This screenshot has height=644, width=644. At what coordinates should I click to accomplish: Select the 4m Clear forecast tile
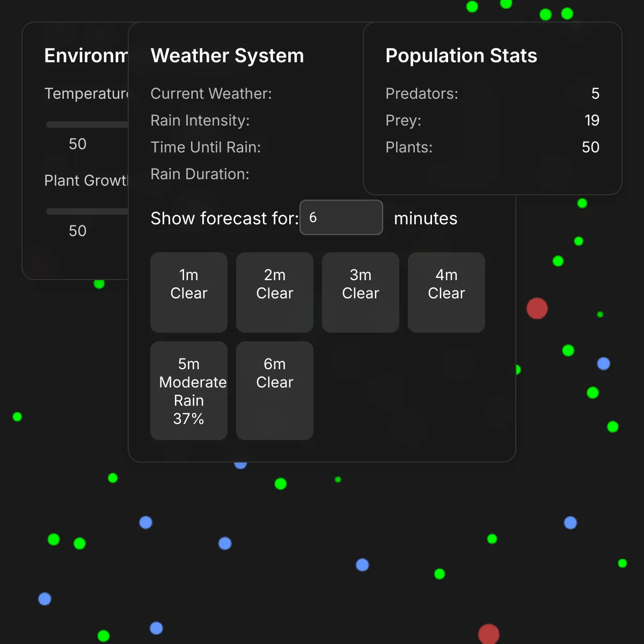[447, 292]
